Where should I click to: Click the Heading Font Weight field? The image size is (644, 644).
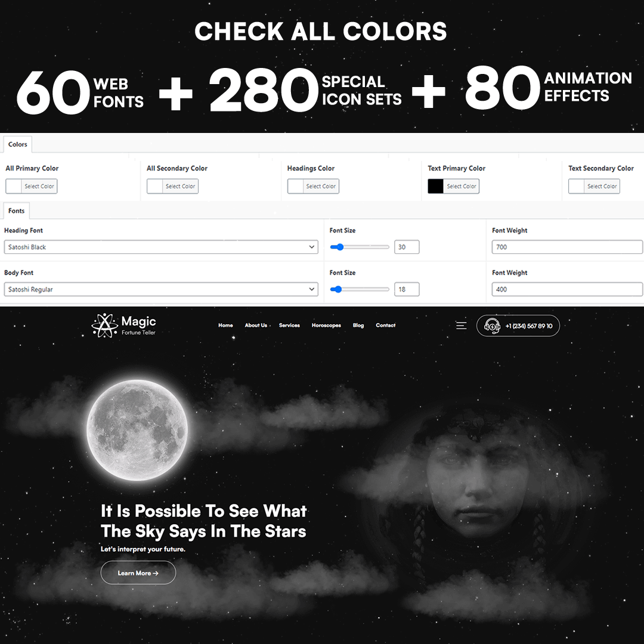pyautogui.click(x=567, y=247)
